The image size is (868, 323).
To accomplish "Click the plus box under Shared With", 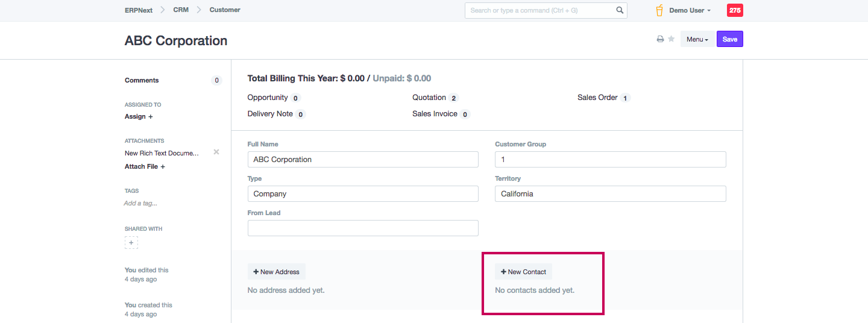I will 131,242.
